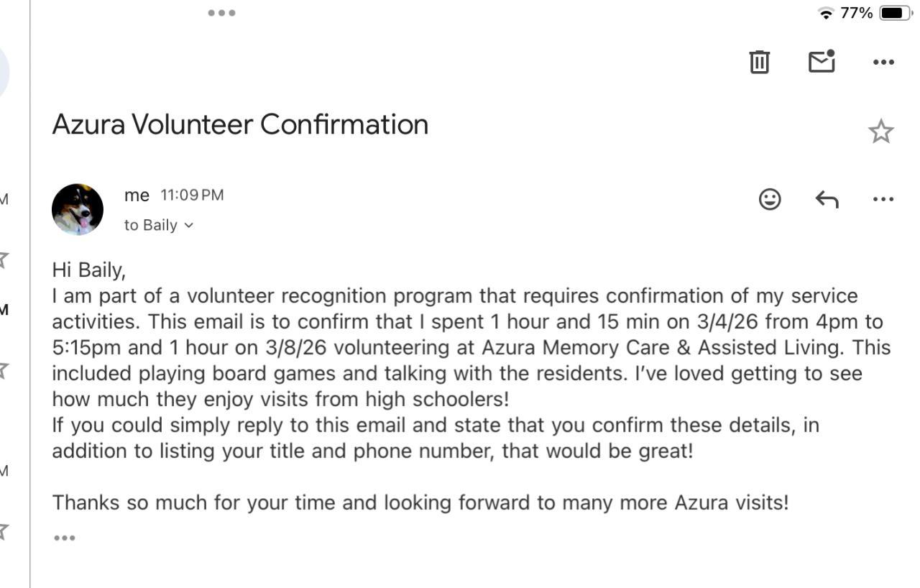
Task: Tap the Wi-Fi status icon
Action: (x=826, y=14)
